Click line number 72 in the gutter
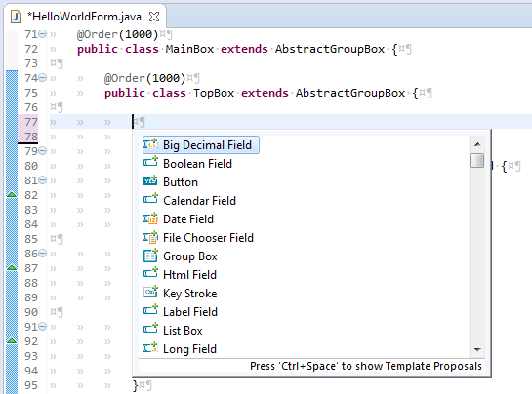This screenshot has width=532, height=394. coord(31,49)
